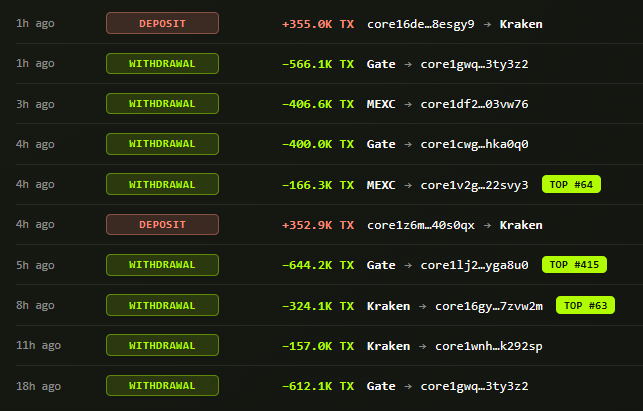Open address core1df2…03vw76
The height and width of the screenshot is (411, 643).
tap(474, 104)
